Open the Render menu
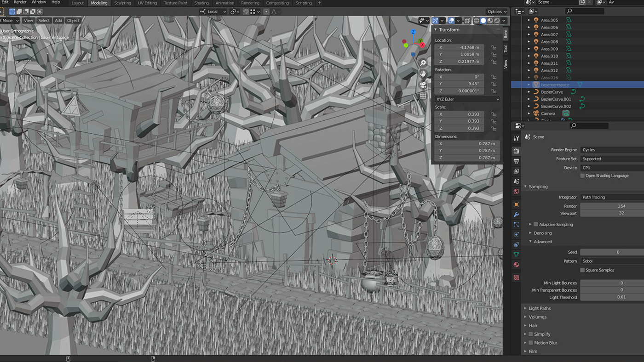The width and height of the screenshot is (644, 362). pos(20,2)
